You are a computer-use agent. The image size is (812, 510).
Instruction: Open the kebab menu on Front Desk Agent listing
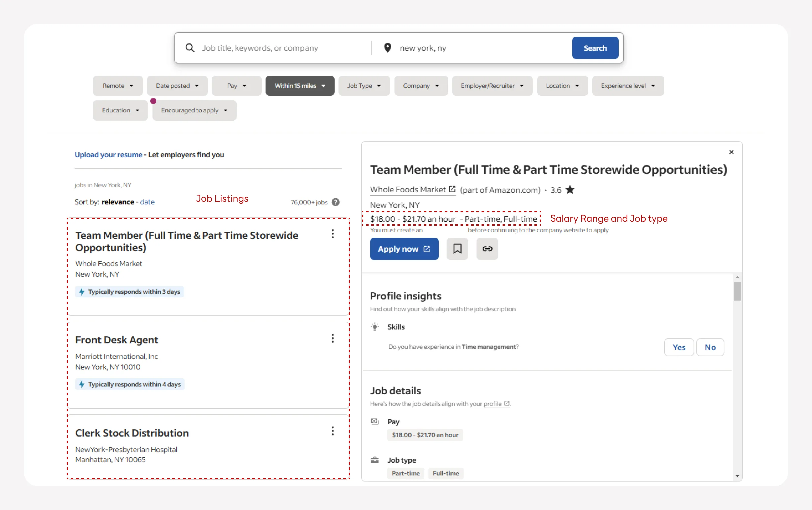[333, 338]
